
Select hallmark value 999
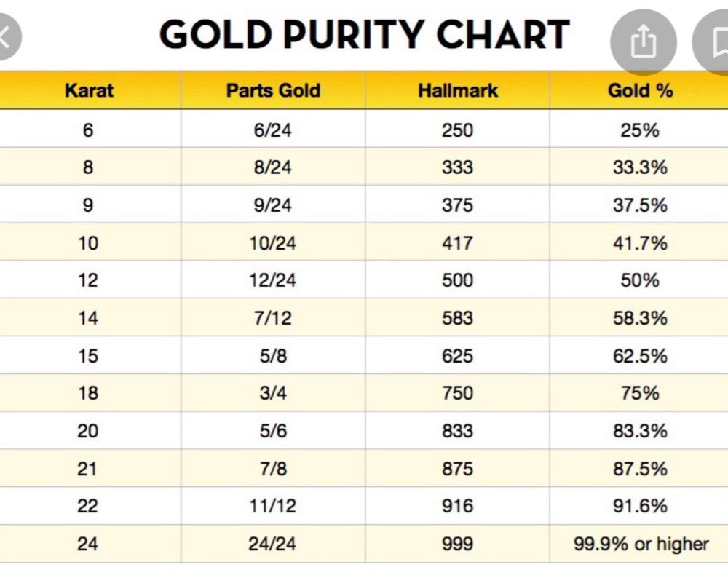457,543
